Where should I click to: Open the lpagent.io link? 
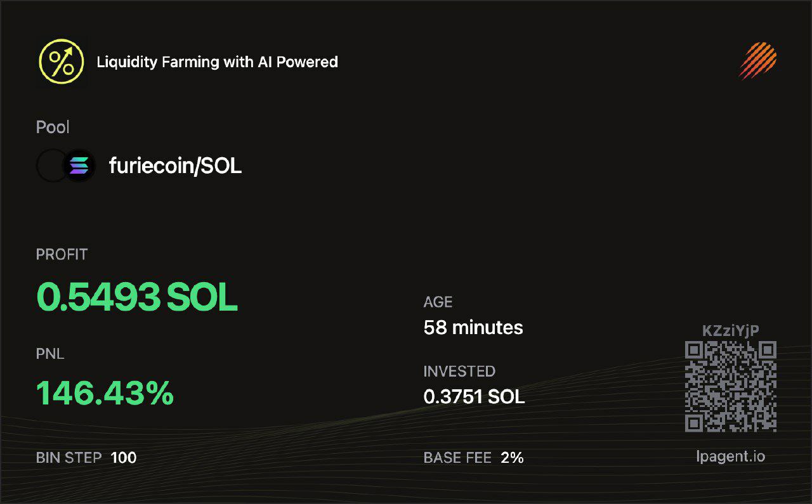click(730, 456)
